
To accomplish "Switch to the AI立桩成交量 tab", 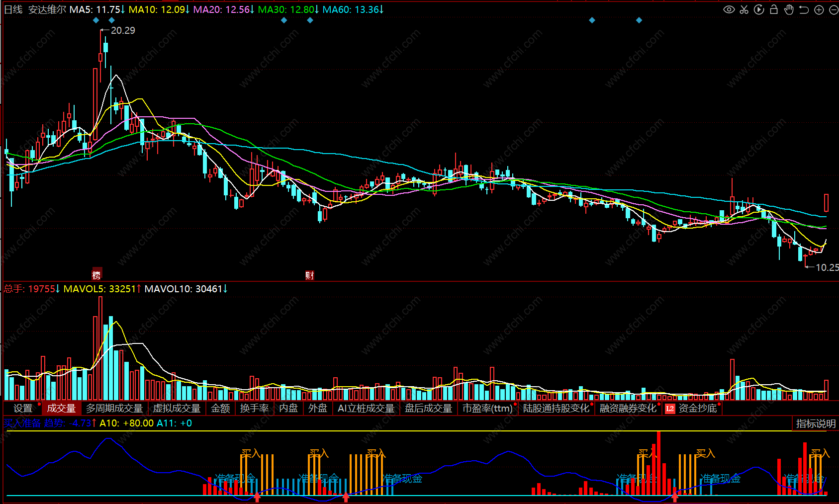I will coord(366,408).
